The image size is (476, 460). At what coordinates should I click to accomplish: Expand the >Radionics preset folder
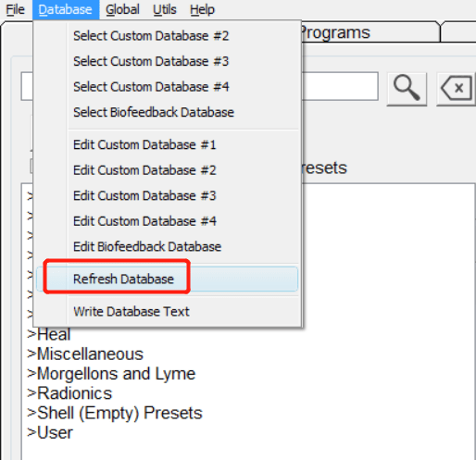pyautogui.click(x=69, y=393)
